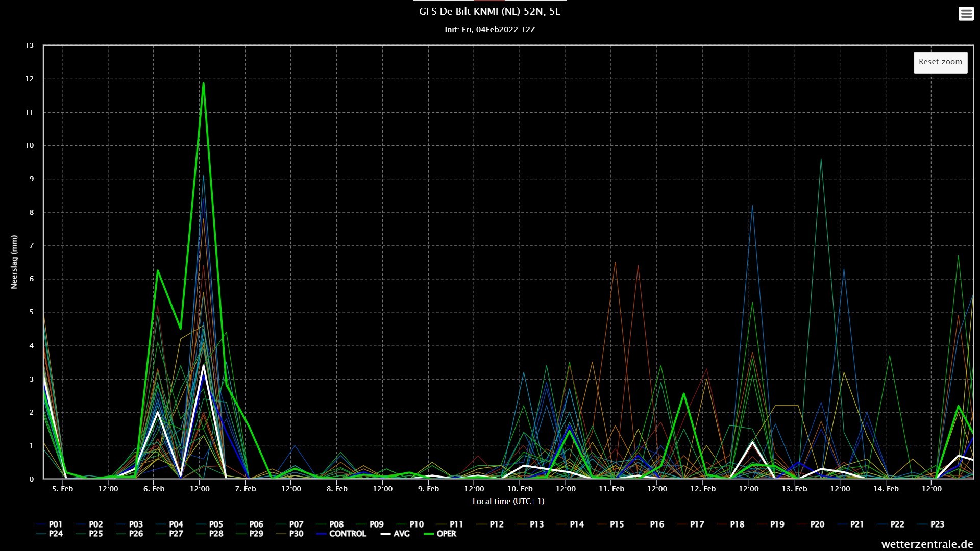Screen dimensions: 980x551
Task: Toggle P27 series visibility
Action: (176, 534)
